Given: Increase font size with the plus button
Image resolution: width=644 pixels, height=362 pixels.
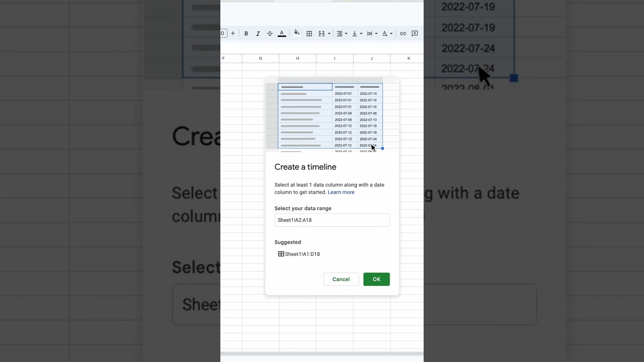Looking at the screenshot, I should [233, 34].
